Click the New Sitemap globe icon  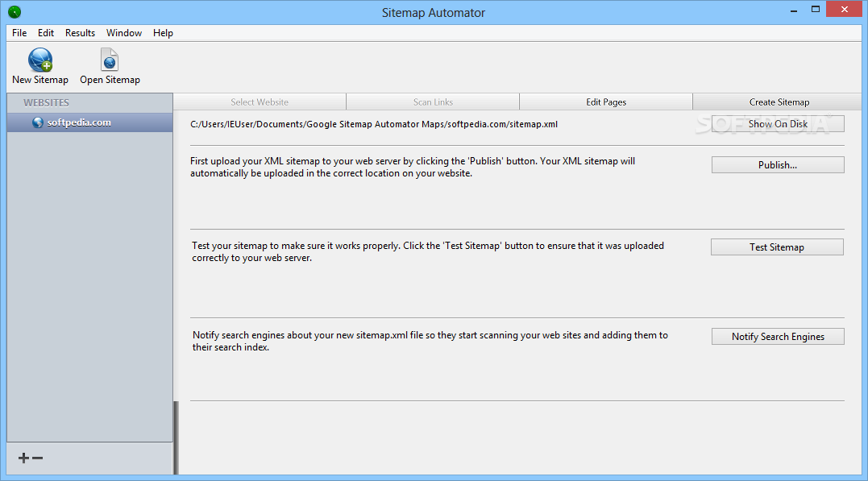pos(40,60)
